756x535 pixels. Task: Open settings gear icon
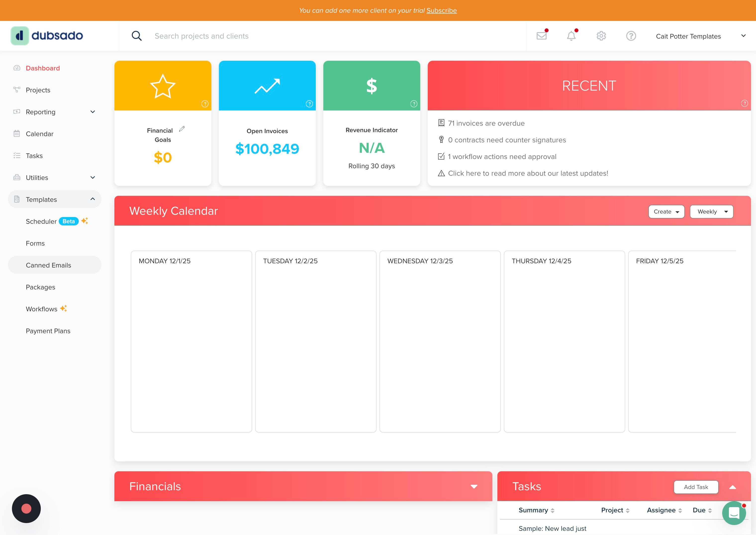click(x=601, y=36)
